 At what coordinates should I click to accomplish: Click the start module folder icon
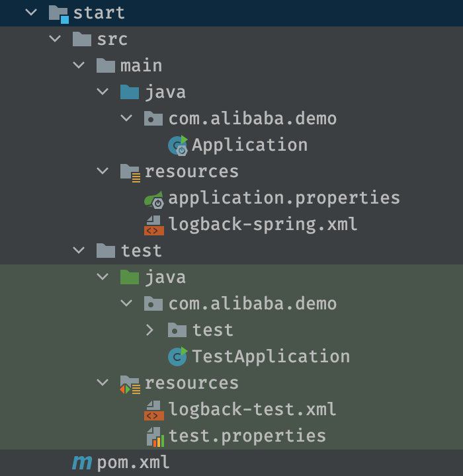tap(59, 15)
